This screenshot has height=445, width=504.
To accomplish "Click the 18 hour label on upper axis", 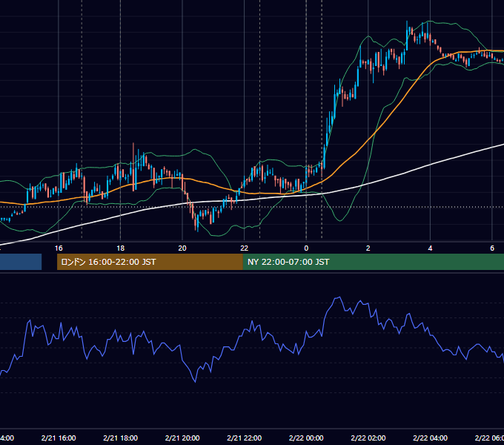I will (x=120, y=248).
